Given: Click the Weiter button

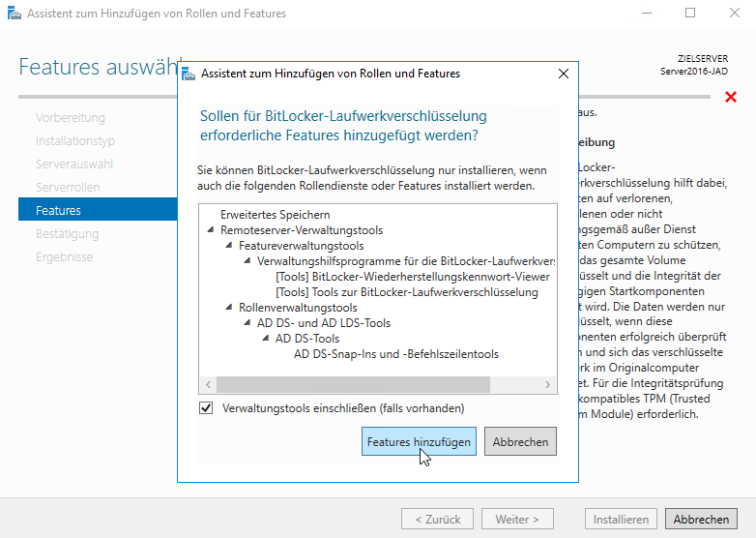Looking at the screenshot, I should [x=517, y=520].
